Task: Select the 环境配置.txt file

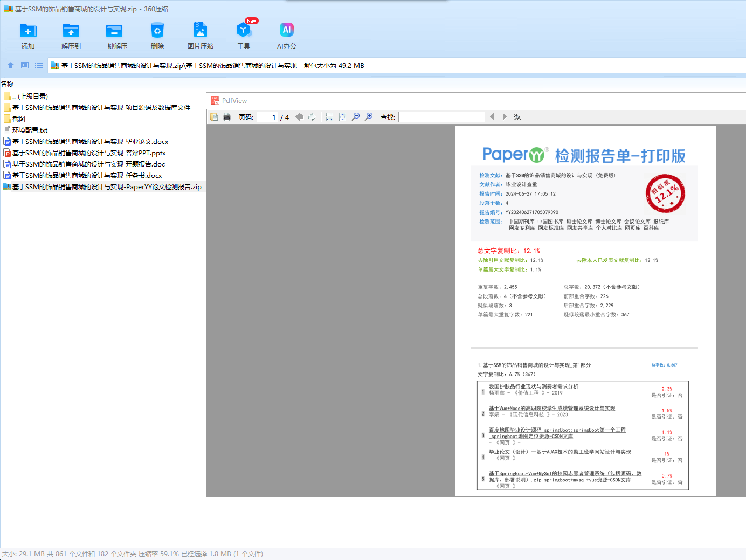Action: [x=26, y=130]
